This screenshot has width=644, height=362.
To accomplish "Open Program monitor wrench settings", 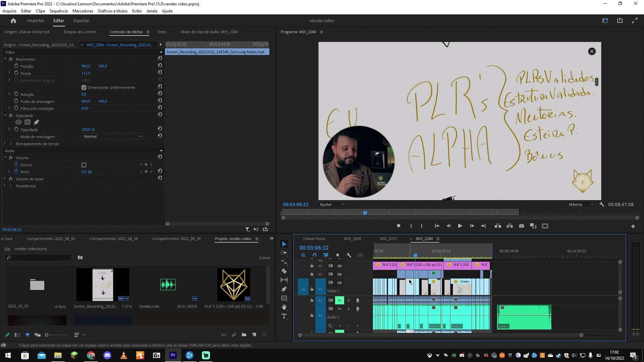I will 602,204.
